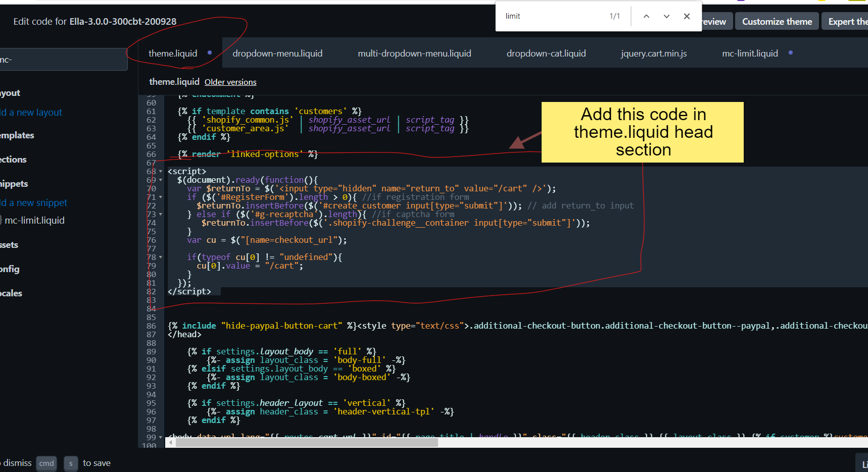Expand the Config folder

pyautogui.click(x=10, y=269)
